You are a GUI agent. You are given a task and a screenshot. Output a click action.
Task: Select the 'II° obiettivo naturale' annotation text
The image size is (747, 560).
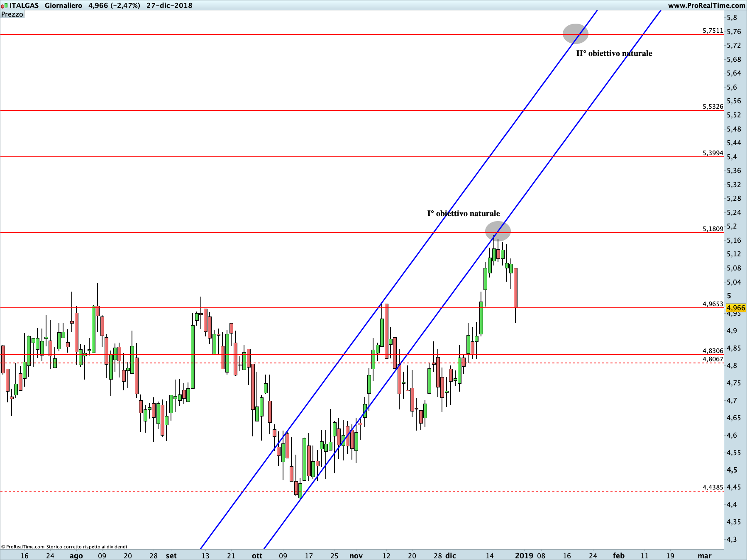614,54
